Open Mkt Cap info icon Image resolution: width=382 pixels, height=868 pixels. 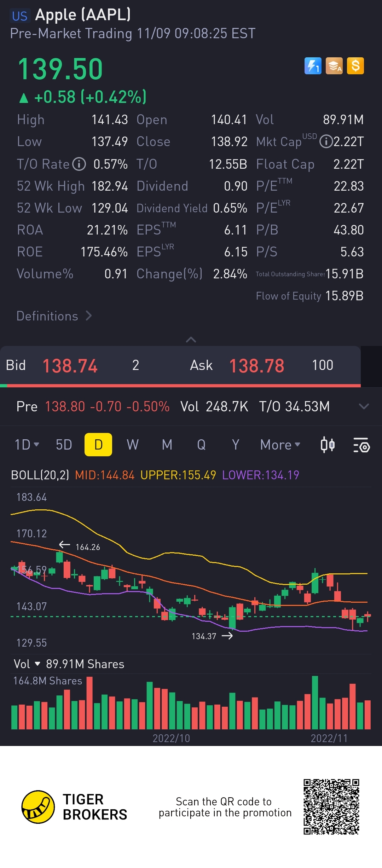(326, 142)
